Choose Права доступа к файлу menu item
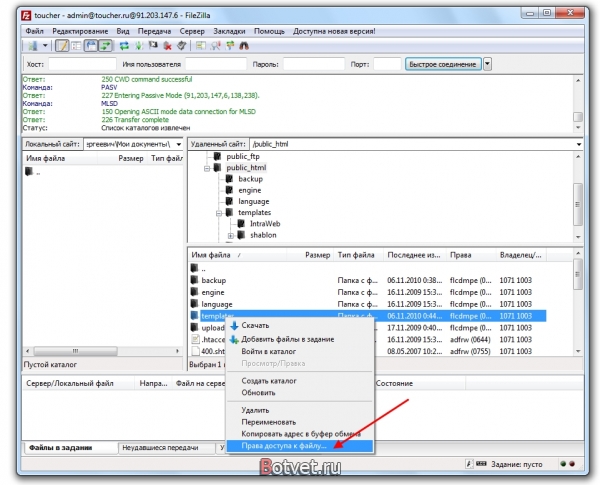 coord(300,446)
